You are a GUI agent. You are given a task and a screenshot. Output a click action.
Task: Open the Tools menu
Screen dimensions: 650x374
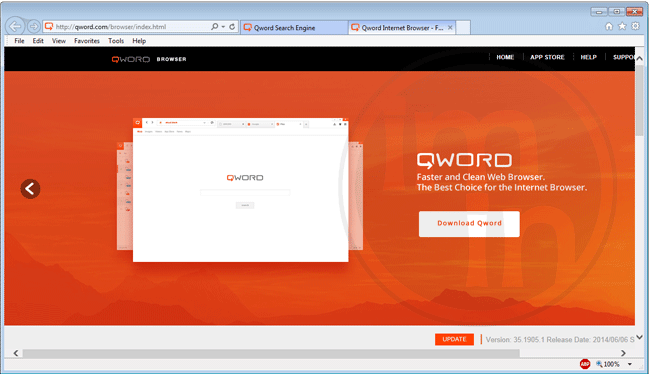(116, 41)
